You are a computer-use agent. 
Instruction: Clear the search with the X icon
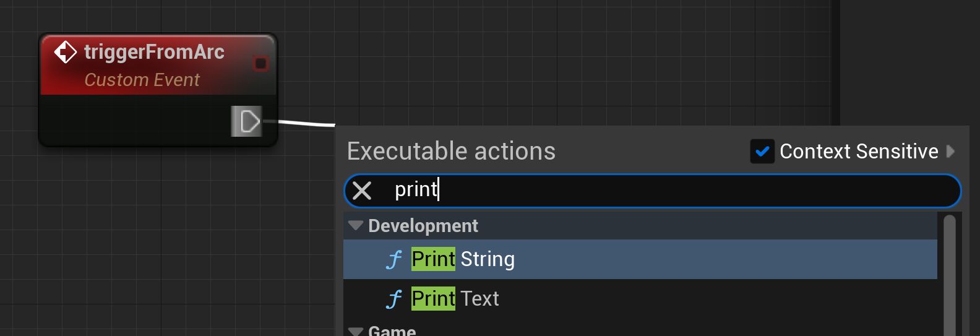(x=362, y=191)
